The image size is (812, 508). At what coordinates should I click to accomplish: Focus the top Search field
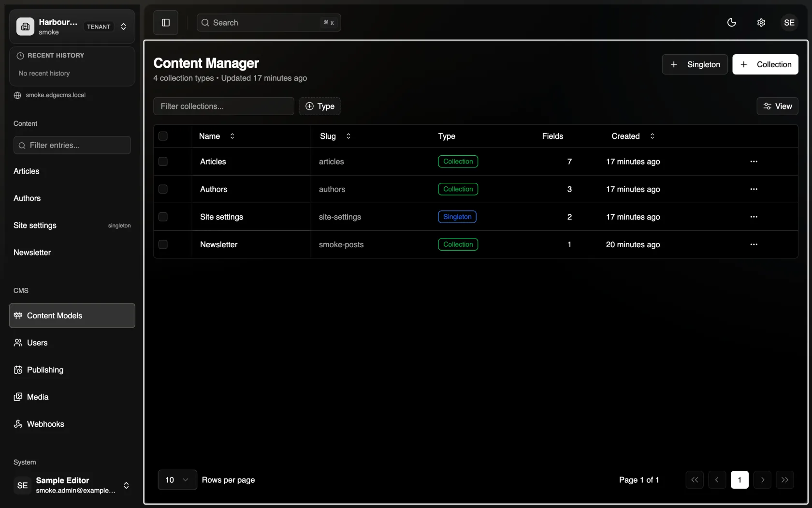(x=269, y=23)
